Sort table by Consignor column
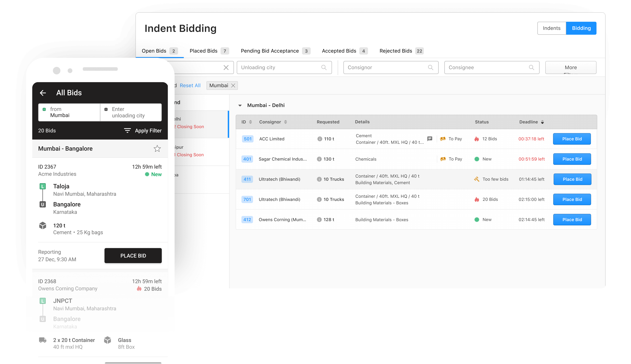Viewport: 631px width, 364px height. (286, 122)
